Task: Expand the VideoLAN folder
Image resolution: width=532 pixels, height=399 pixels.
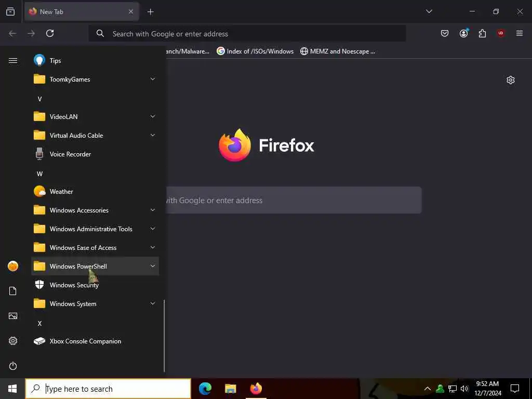Action: 95,116
